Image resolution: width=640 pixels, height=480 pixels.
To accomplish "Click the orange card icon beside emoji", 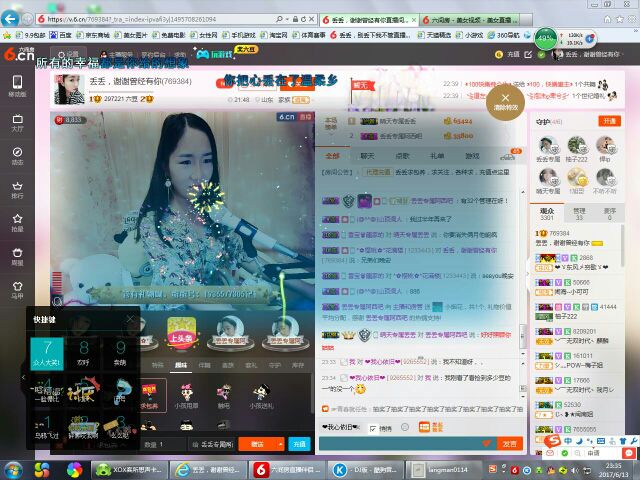I will [425, 427].
